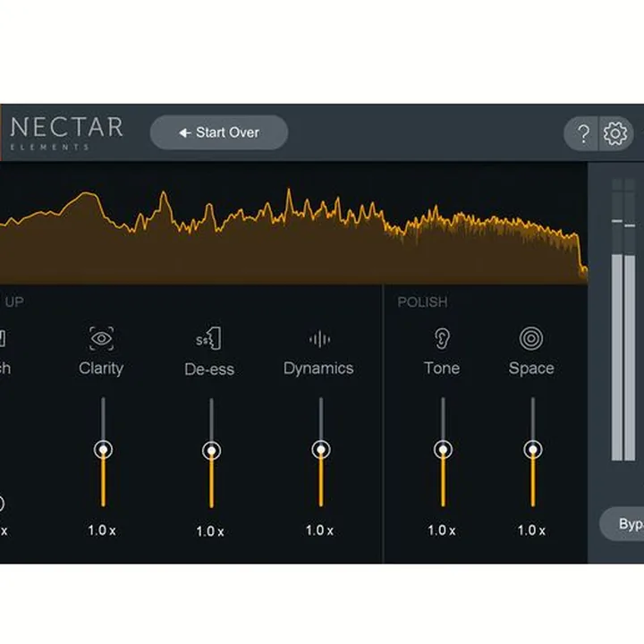
Task: Click the Space 1.0 x value
Action: 531,530
